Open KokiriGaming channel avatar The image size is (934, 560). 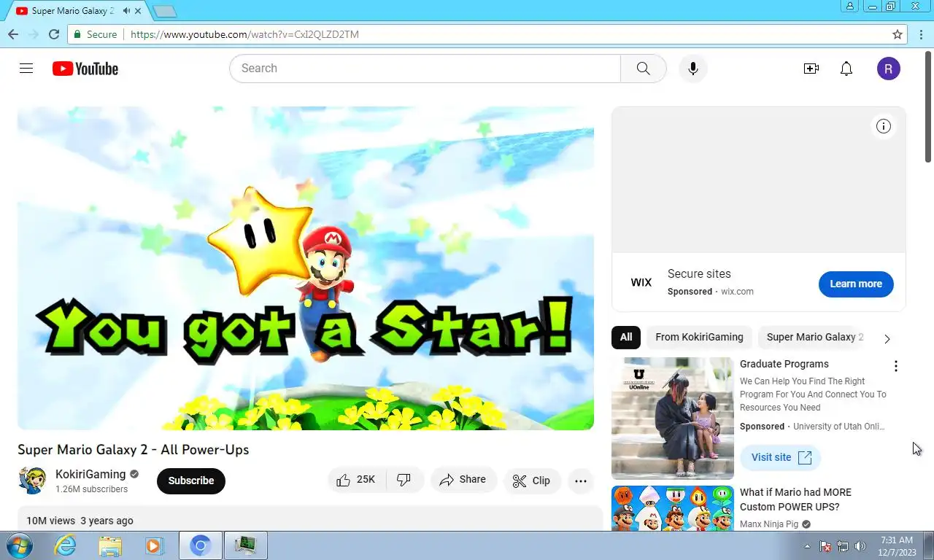pos(32,481)
